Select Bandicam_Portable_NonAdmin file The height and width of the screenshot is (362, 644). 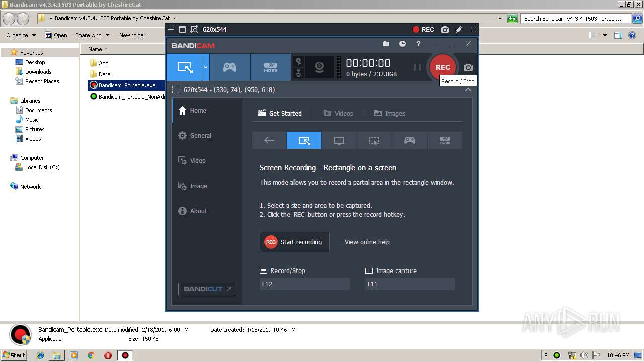click(x=127, y=97)
